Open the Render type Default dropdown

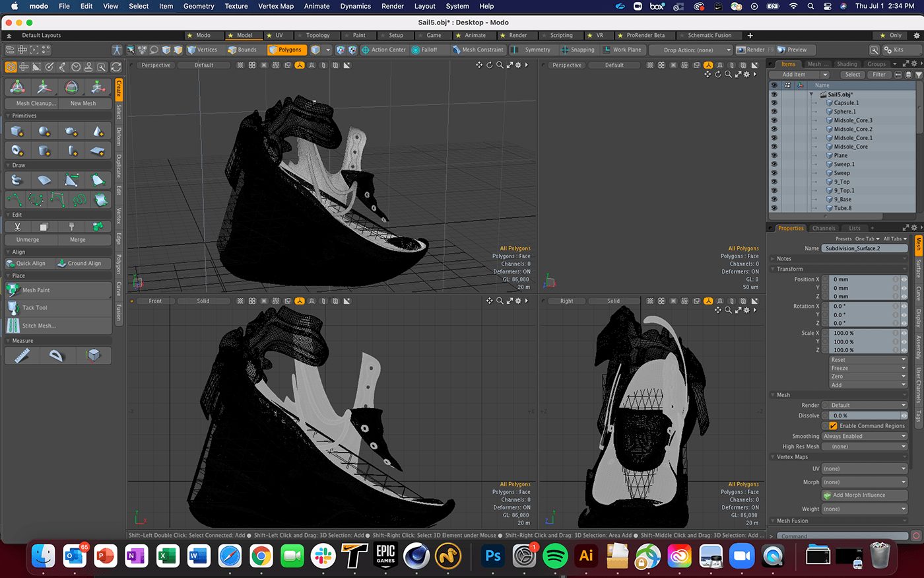pyautogui.click(x=865, y=406)
